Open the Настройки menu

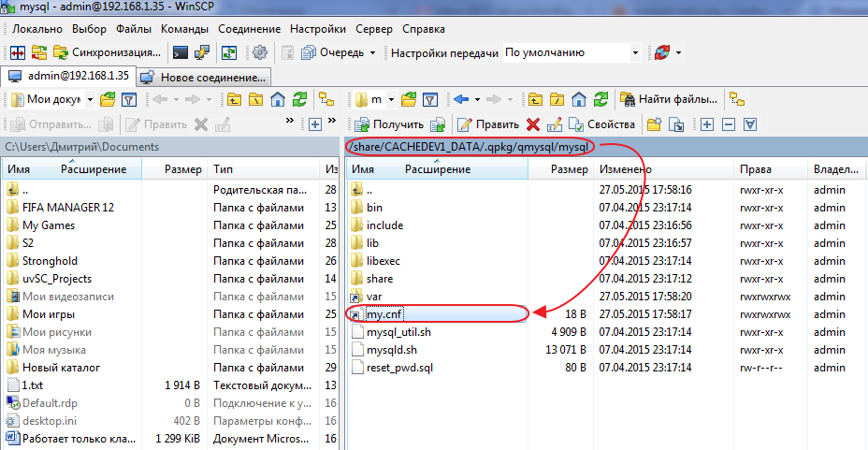pos(318,29)
